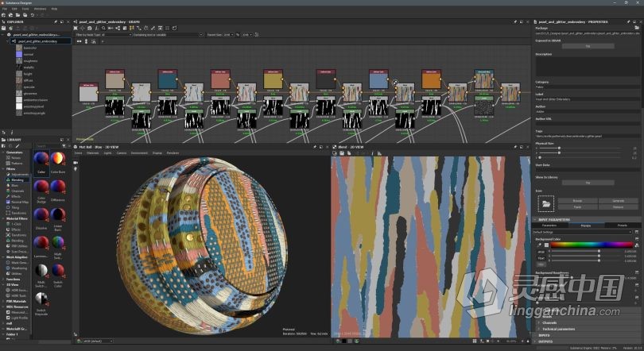
Task: Click the magnifier search icon in the graph toolbar
Action: tap(103, 28)
